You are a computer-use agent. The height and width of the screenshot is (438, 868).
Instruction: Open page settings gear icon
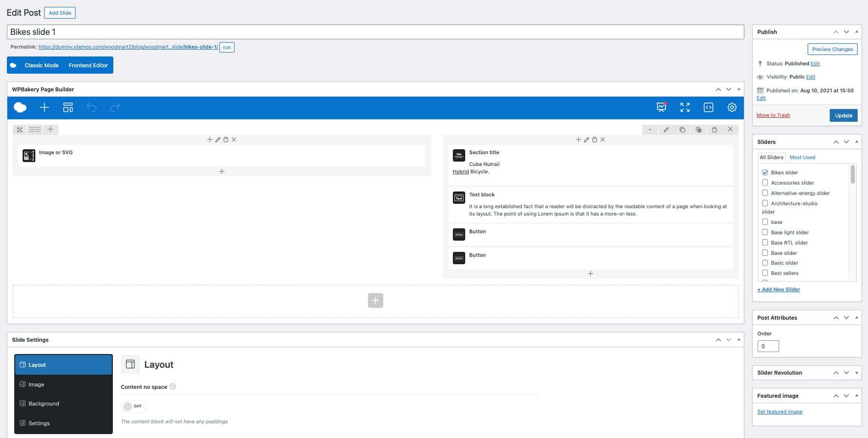coord(732,108)
